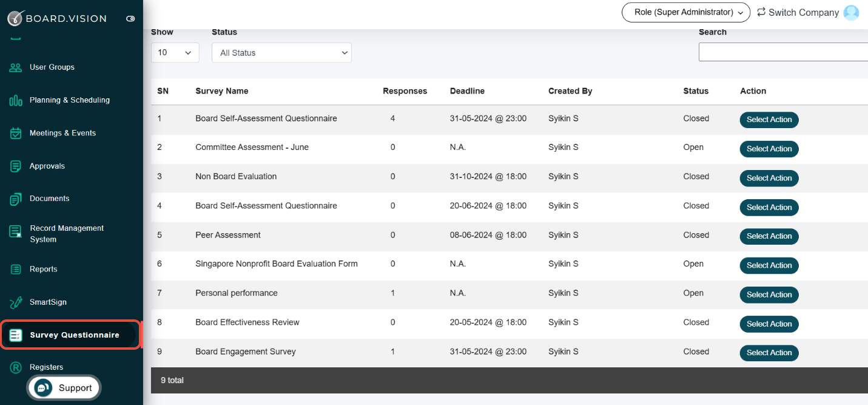This screenshot has width=868, height=405.
Task: Open the Support chat button
Action: pyautogui.click(x=64, y=388)
